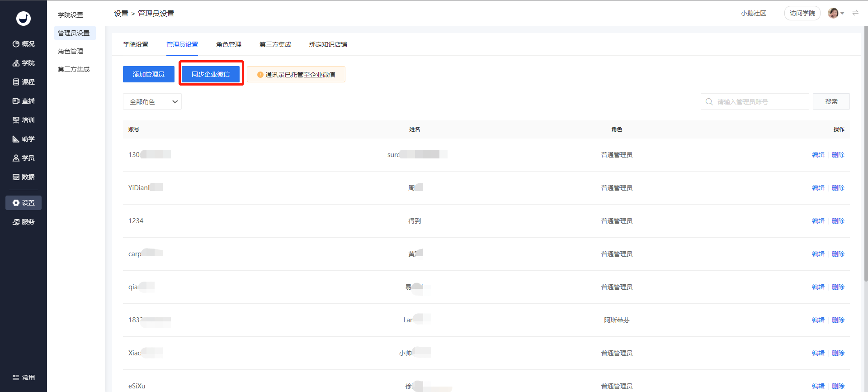Click the 添加管理员 button
Screen dimensions: 868x392
click(149, 74)
